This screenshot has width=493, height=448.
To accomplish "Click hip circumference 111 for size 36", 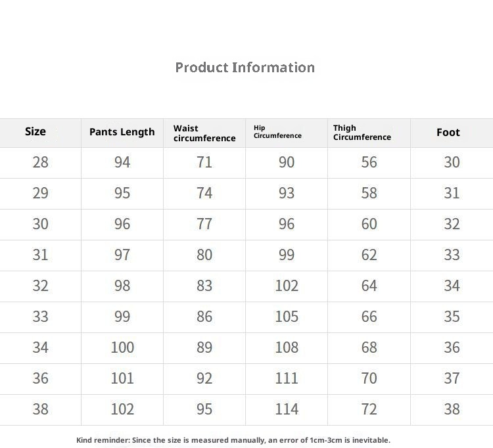I will (287, 378).
